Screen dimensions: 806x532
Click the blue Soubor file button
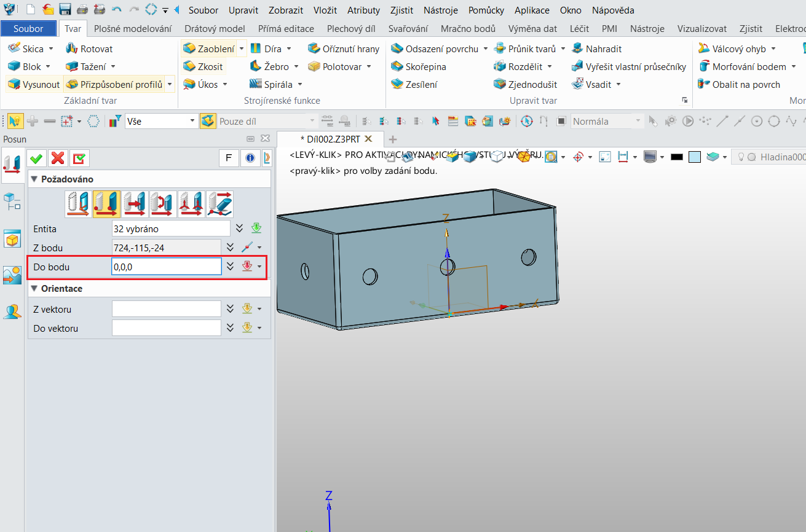pos(28,28)
